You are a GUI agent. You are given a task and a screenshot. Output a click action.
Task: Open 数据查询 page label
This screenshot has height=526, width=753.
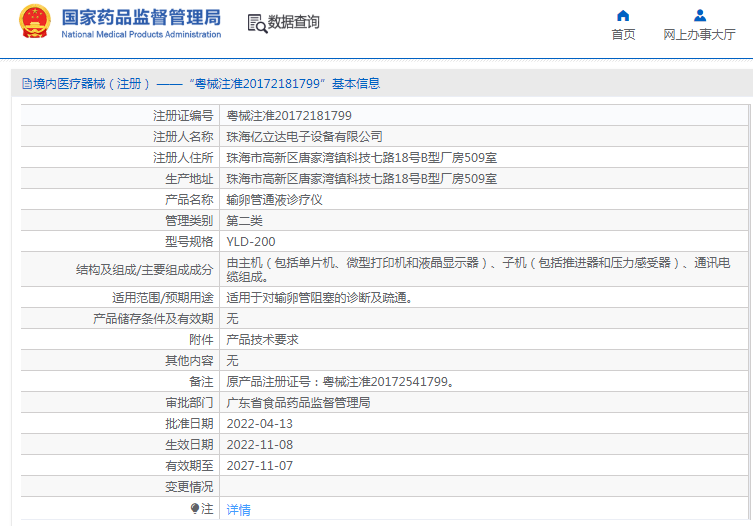point(294,22)
